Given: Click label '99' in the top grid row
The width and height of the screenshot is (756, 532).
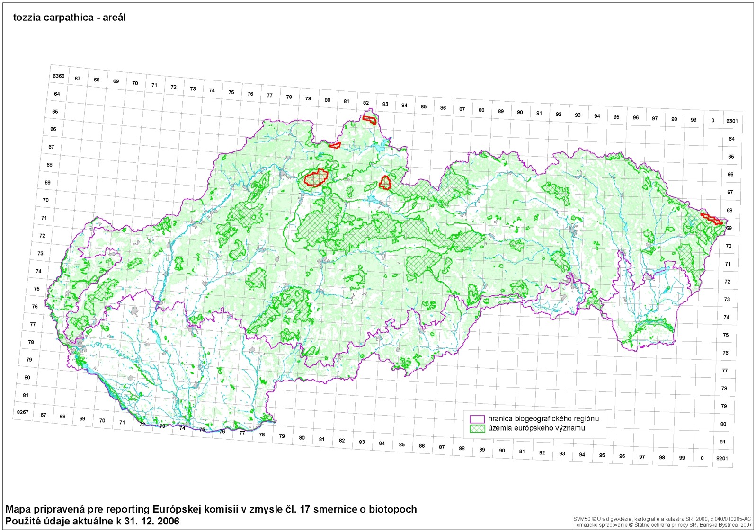Looking at the screenshot, I should 694,120.
